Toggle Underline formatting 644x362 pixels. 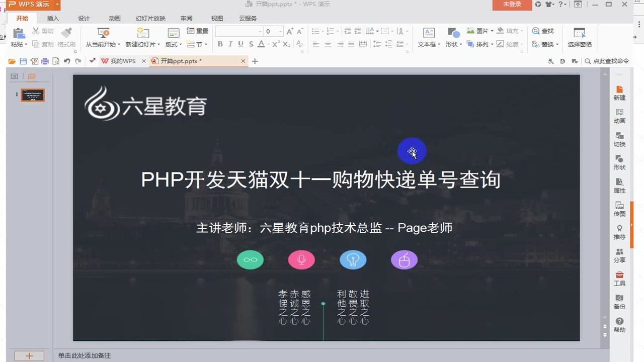[x=240, y=44]
